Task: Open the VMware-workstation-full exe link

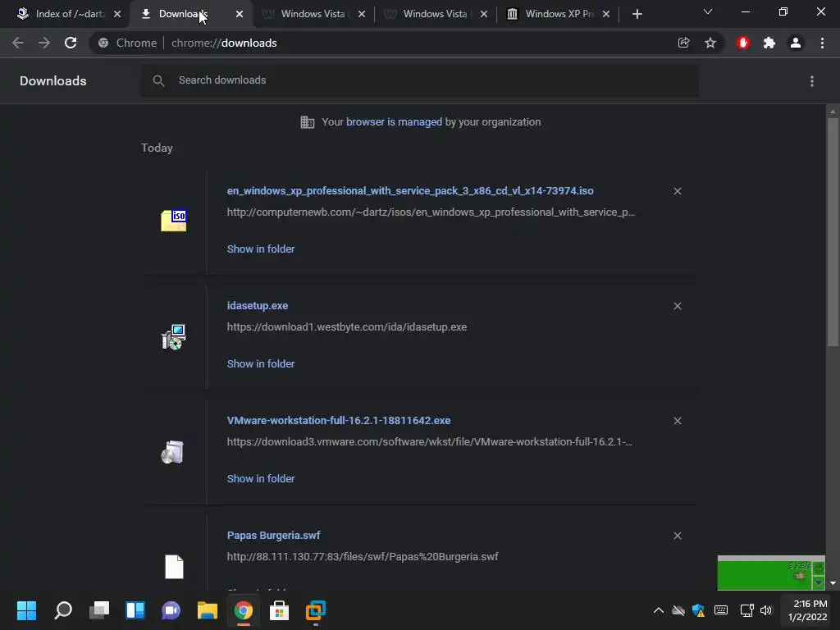Action: pos(339,421)
